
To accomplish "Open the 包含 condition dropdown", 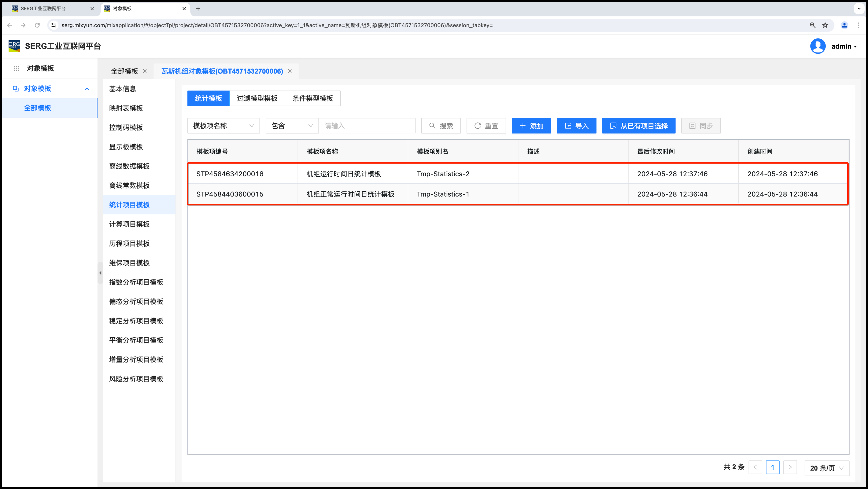I will click(x=292, y=126).
